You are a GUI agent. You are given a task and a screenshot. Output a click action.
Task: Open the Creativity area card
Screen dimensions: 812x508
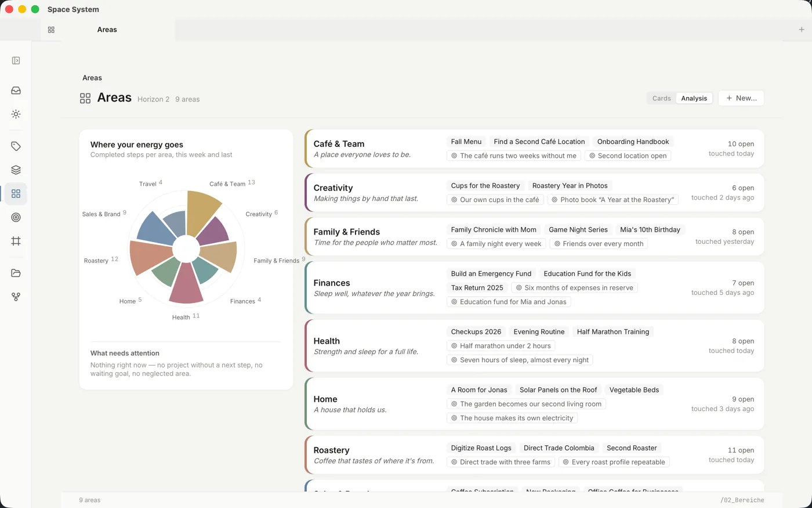[x=534, y=193]
